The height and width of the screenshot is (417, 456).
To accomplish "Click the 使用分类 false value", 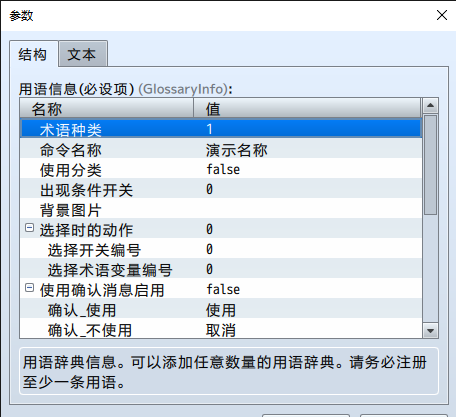I will pos(223,169).
